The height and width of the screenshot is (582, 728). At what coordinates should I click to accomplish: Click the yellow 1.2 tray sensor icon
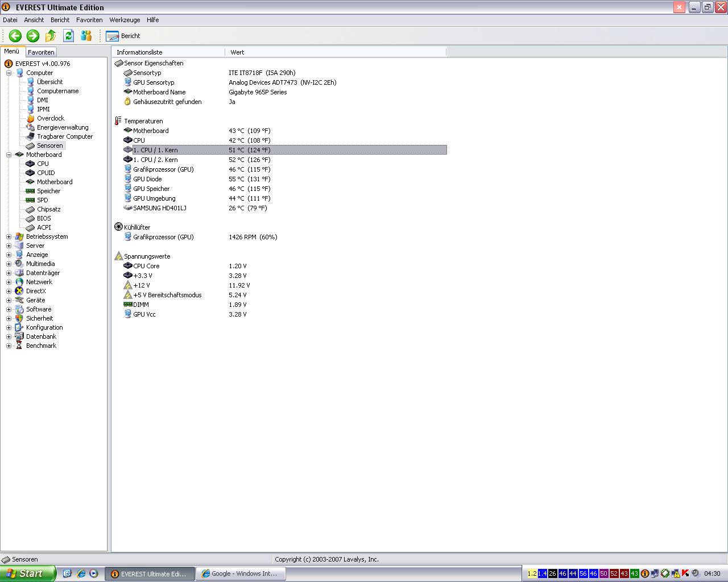tap(532, 573)
